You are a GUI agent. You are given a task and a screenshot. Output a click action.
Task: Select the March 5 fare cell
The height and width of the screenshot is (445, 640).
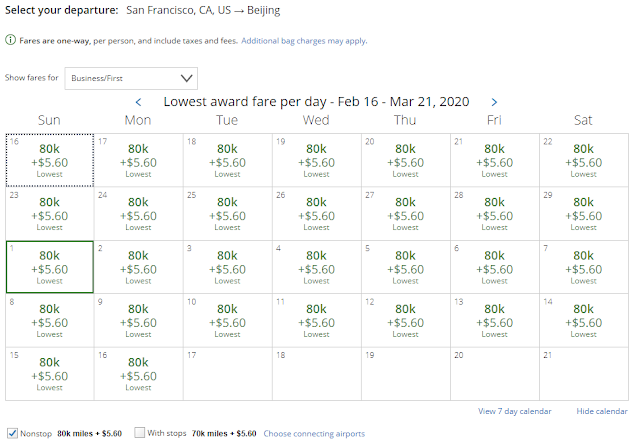[x=405, y=267]
